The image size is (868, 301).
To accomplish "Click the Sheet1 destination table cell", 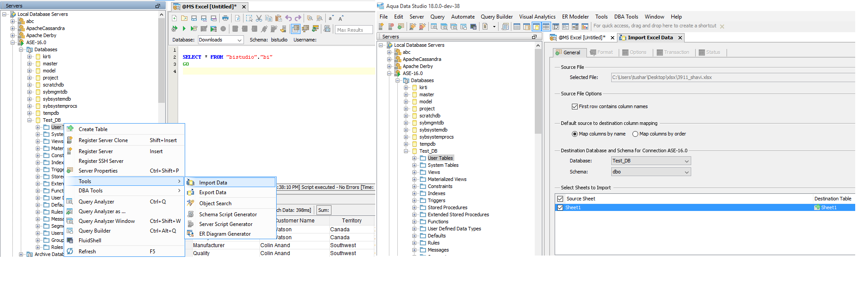I will point(834,207).
